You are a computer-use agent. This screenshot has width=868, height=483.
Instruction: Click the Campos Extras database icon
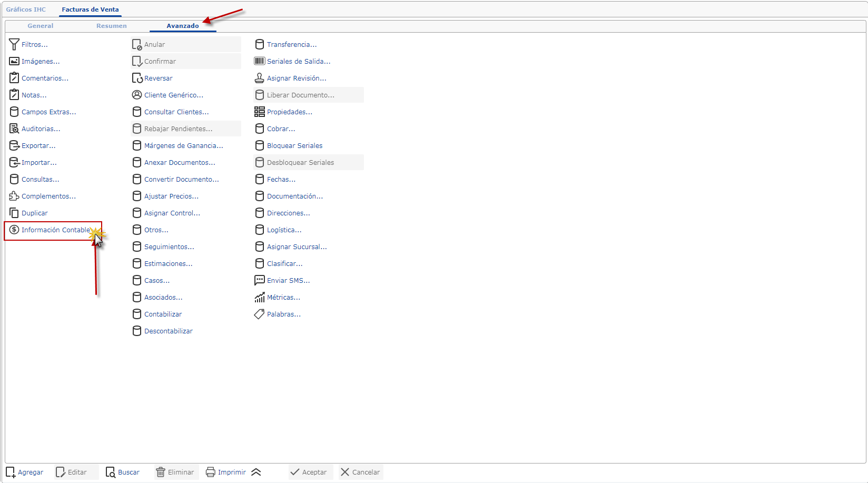14,112
